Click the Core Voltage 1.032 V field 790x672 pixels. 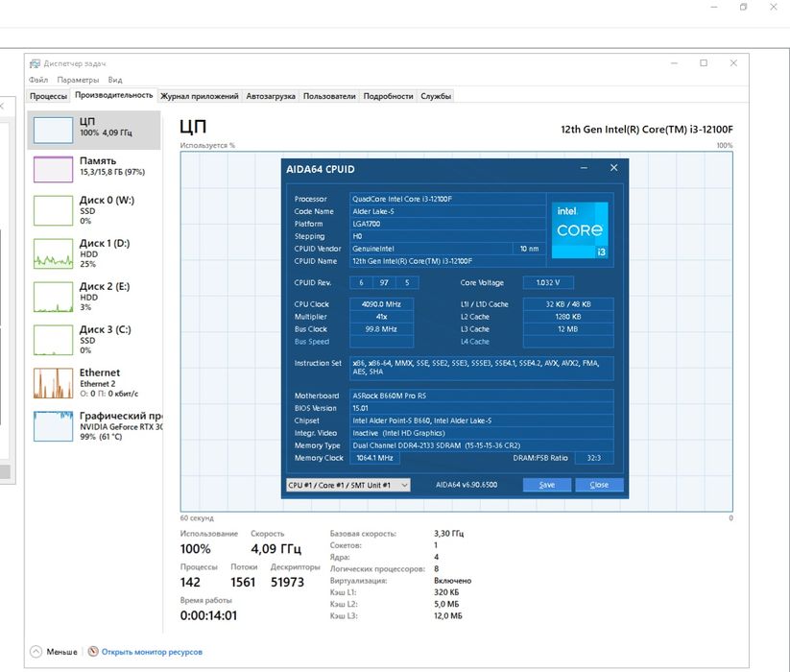[548, 282]
